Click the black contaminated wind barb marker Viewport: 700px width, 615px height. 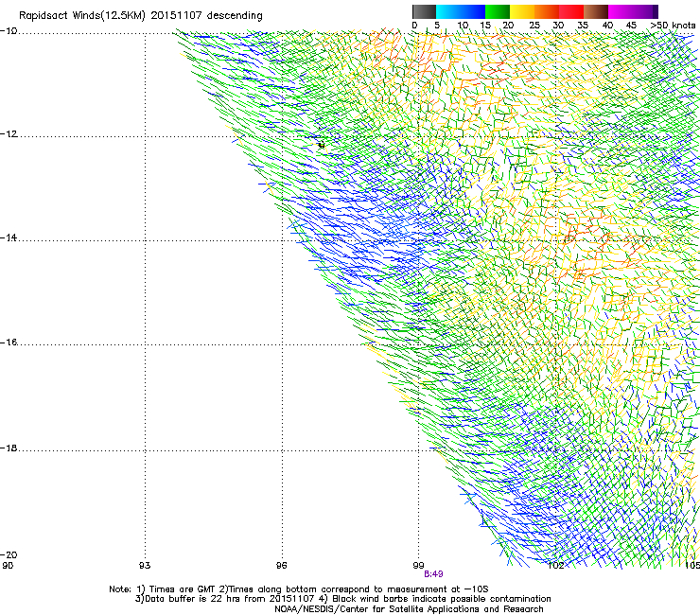(x=321, y=145)
